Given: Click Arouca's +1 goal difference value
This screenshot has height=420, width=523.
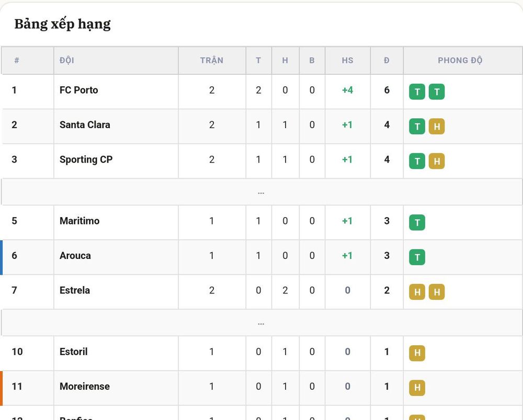Looking at the screenshot, I should point(347,256).
